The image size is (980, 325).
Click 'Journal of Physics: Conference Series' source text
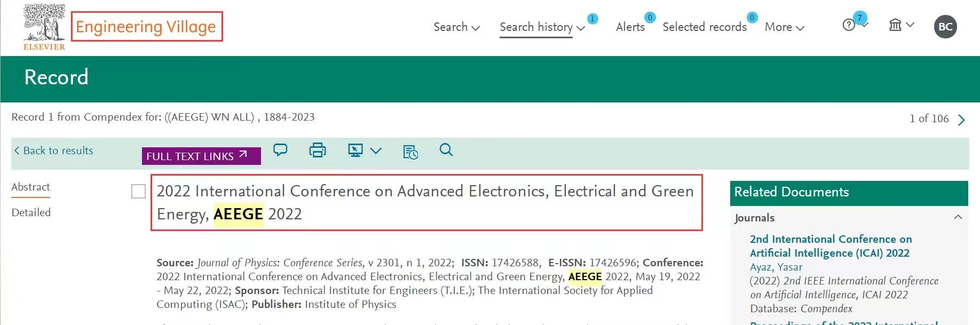point(280,263)
